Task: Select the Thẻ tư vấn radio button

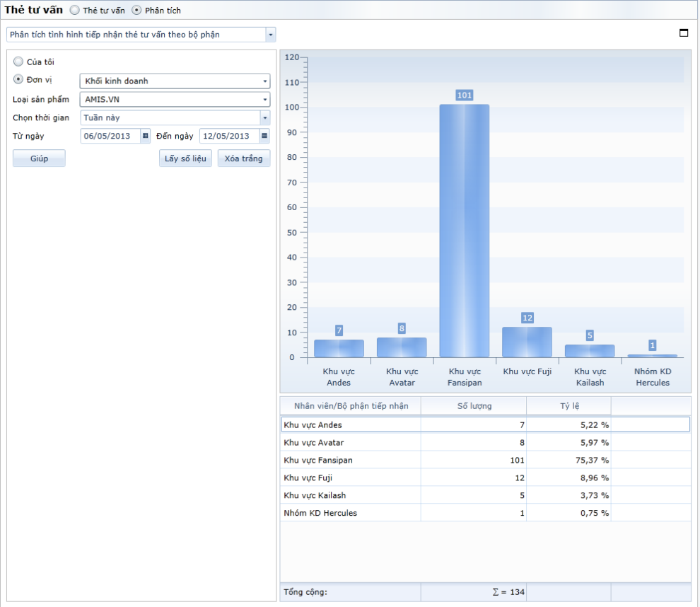Action: 74,11
